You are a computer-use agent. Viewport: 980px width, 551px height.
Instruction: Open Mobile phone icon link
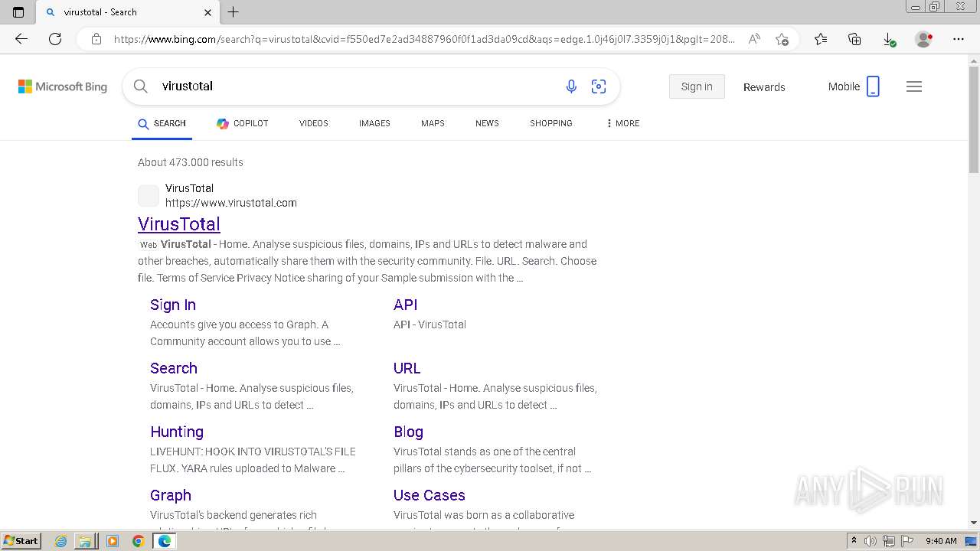coord(873,86)
